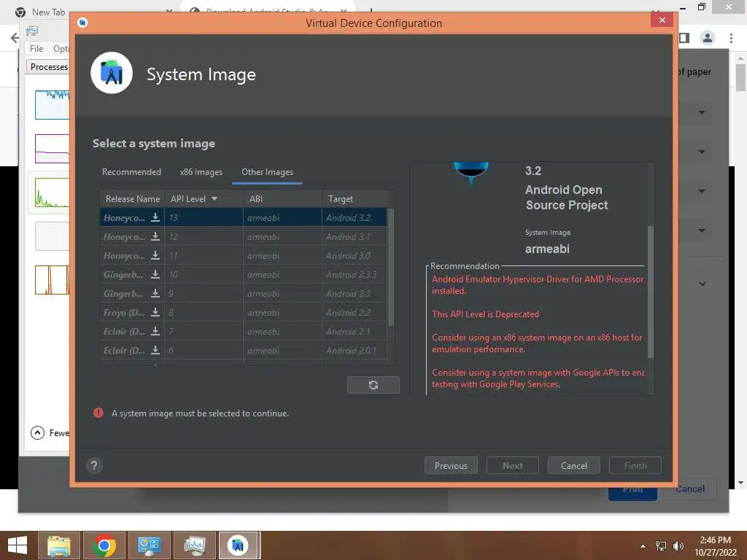This screenshot has height=560, width=747.
Task: Open Chrome from the taskbar
Action: 104,545
